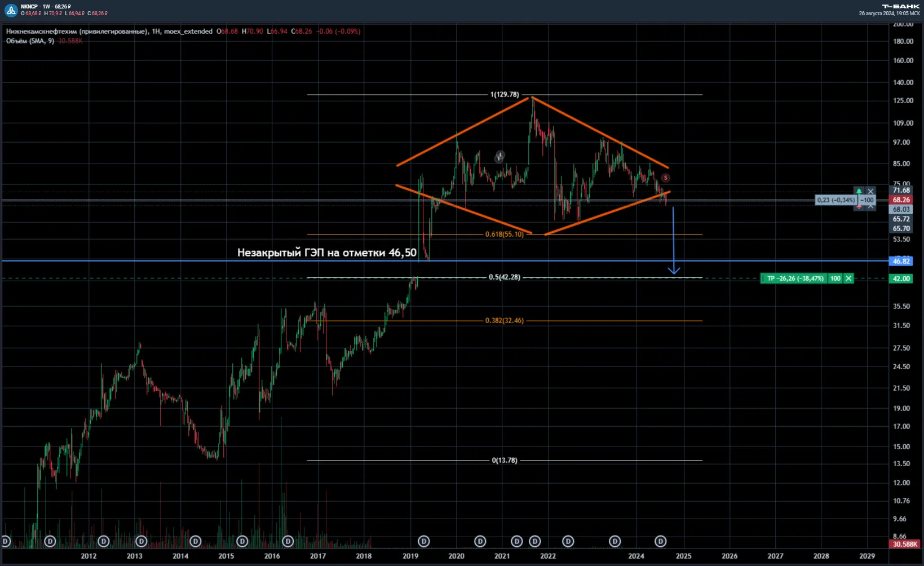Open dividend marker D just left of 2012
The image size is (924, 566).
click(x=50, y=541)
